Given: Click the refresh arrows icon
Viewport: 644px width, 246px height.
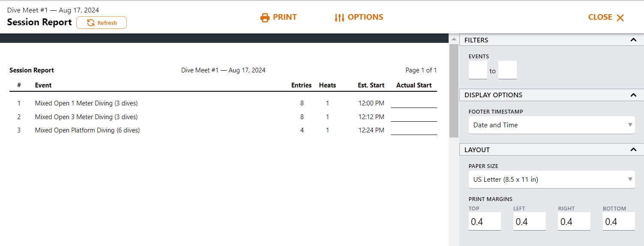Looking at the screenshot, I should [x=91, y=23].
